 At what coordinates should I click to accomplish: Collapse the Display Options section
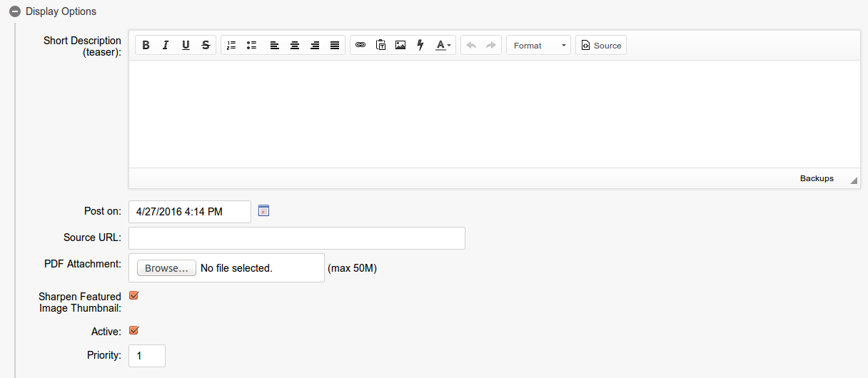14,11
